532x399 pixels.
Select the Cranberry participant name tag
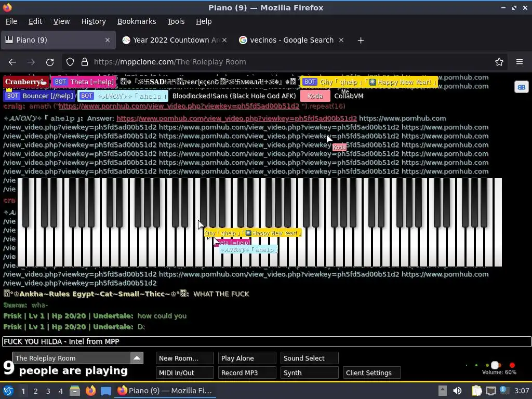tap(26, 82)
